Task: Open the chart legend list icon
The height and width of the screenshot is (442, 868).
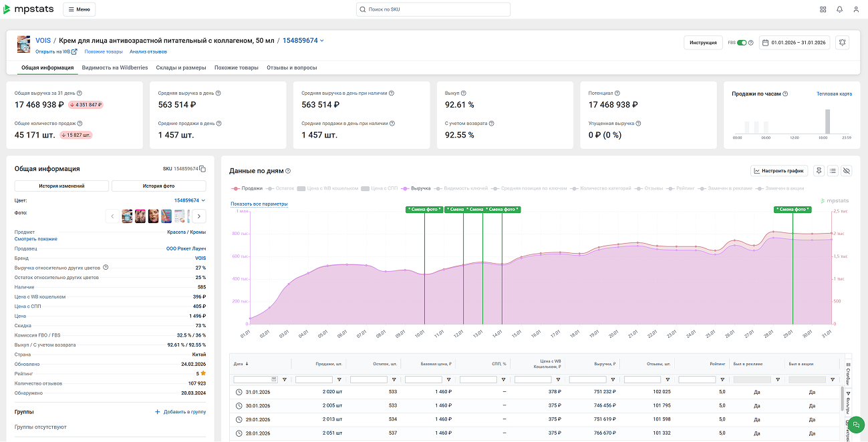Action: [x=833, y=171]
